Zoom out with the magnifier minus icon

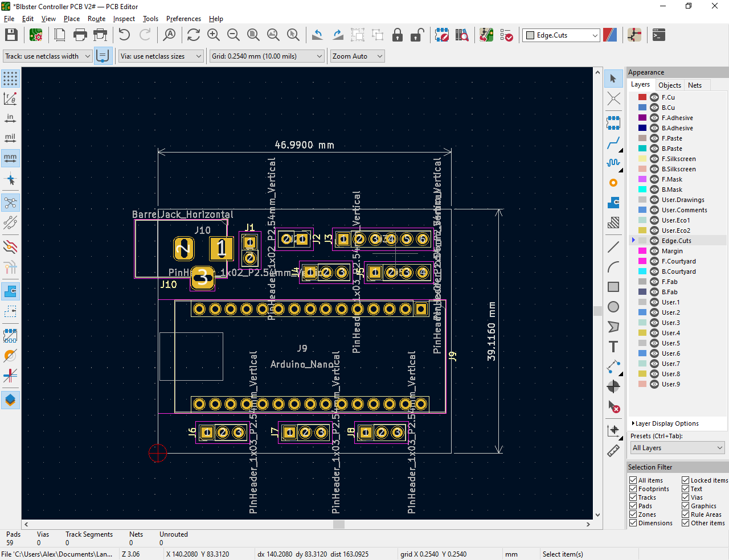tap(234, 35)
